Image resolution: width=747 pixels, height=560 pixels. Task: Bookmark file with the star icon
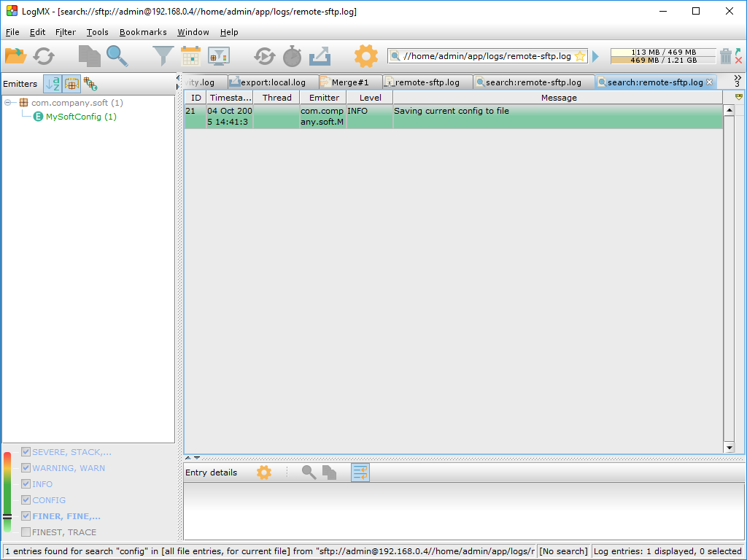[x=580, y=56]
